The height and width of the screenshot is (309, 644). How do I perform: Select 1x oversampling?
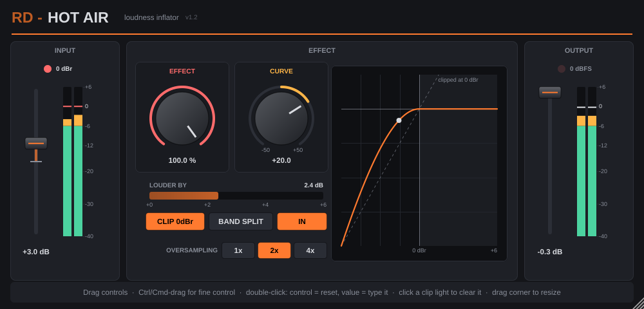pos(238,250)
